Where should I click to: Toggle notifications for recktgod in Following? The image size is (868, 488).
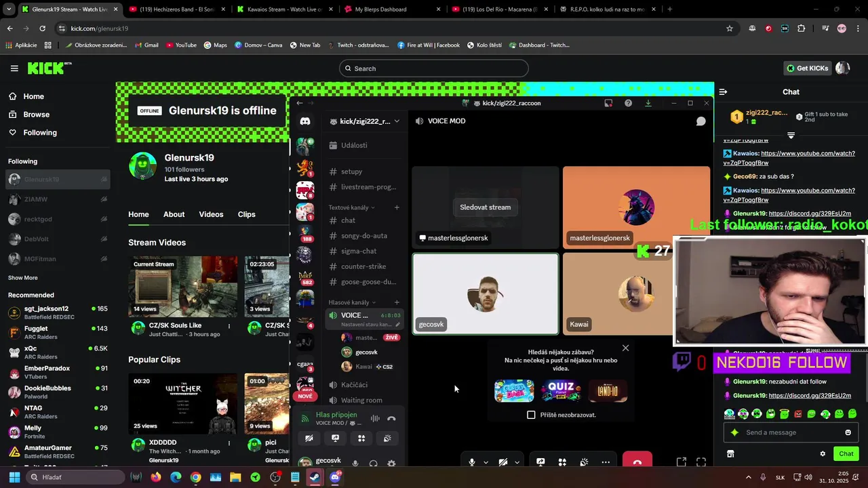tap(104, 219)
